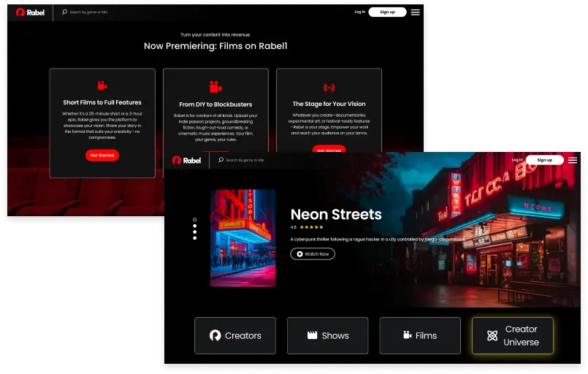
Task: Click Get Started under Short Films to Full Features
Action: pyautogui.click(x=102, y=156)
